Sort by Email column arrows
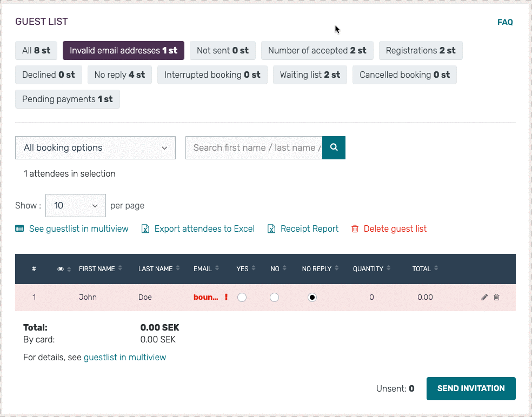The width and height of the screenshot is (532, 417). coord(217,268)
